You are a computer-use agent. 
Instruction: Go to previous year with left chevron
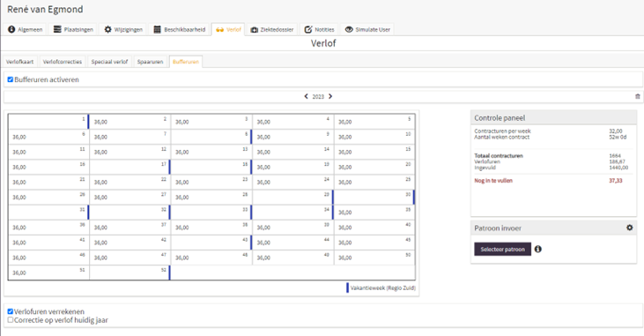(x=306, y=96)
